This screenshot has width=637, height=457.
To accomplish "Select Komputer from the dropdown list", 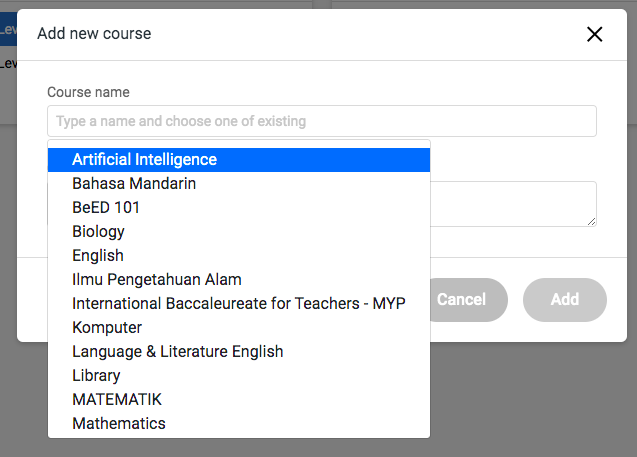I will [239, 327].
